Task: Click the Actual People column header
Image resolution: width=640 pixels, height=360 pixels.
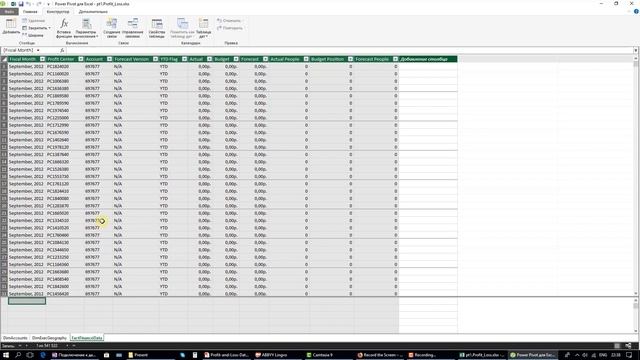Action: tap(285, 59)
